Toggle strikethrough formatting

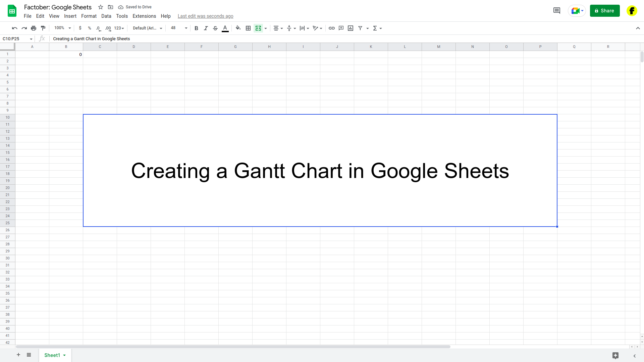pos(215,28)
